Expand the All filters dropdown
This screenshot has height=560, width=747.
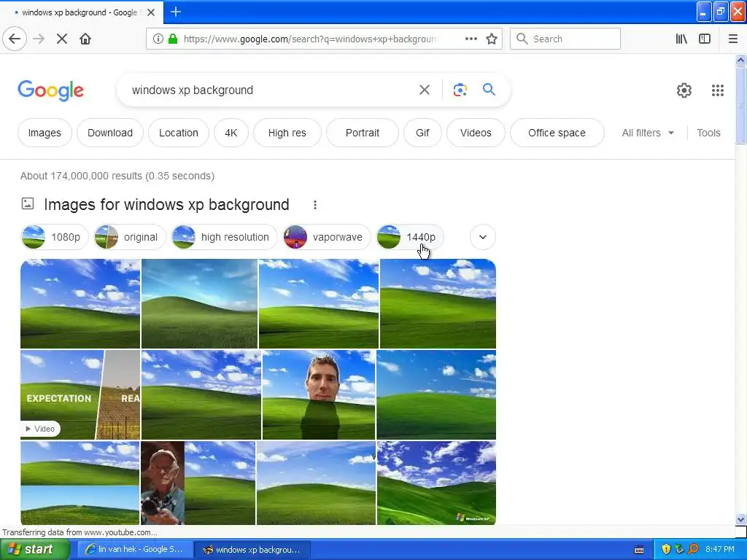(x=648, y=133)
